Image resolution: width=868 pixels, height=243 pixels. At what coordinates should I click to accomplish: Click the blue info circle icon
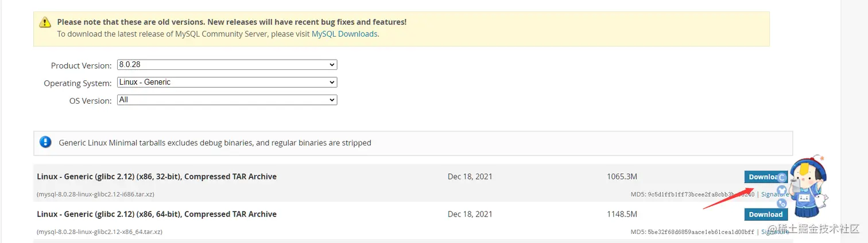45,142
